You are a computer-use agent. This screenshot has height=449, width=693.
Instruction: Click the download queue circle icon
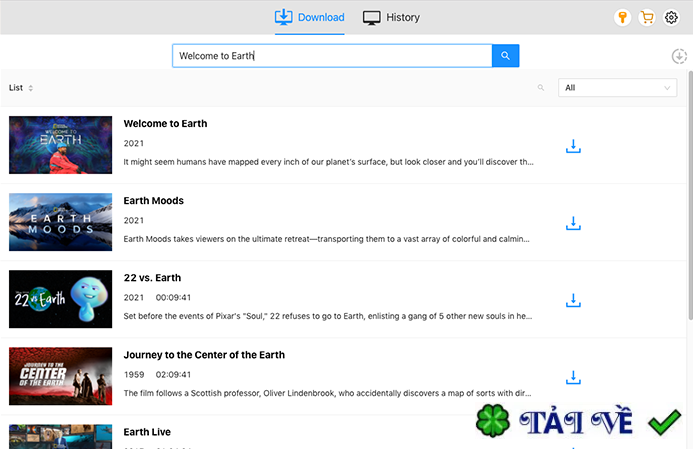[x=680, y=57]
